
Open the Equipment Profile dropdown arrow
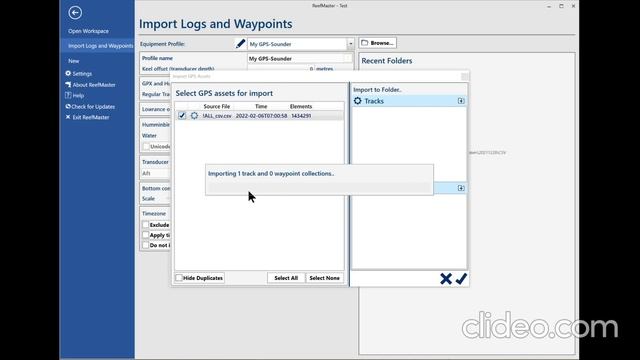coord(350,44)
